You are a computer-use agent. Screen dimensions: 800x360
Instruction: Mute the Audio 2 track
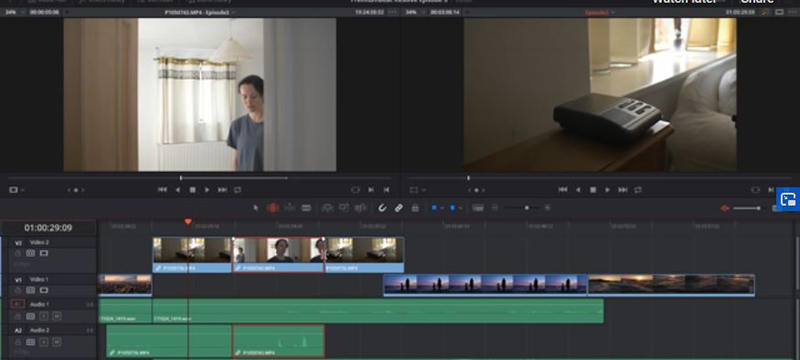(x=57, y=342)
